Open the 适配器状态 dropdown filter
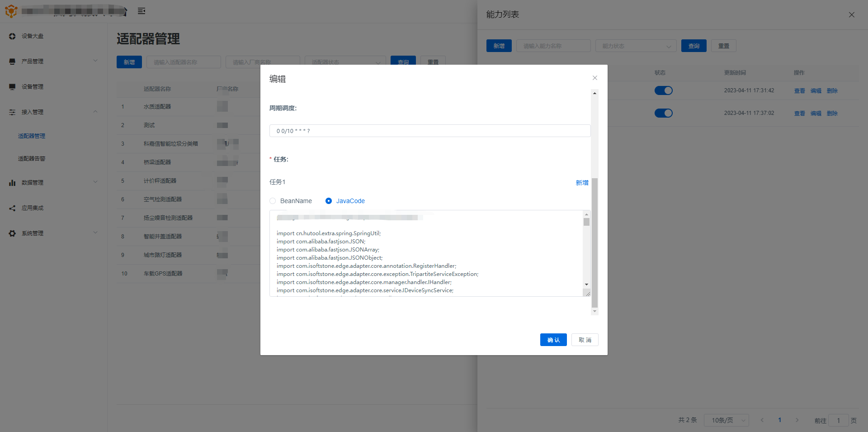Image resolution: width=868 pixels, height=432 pixels. [345, 62]
